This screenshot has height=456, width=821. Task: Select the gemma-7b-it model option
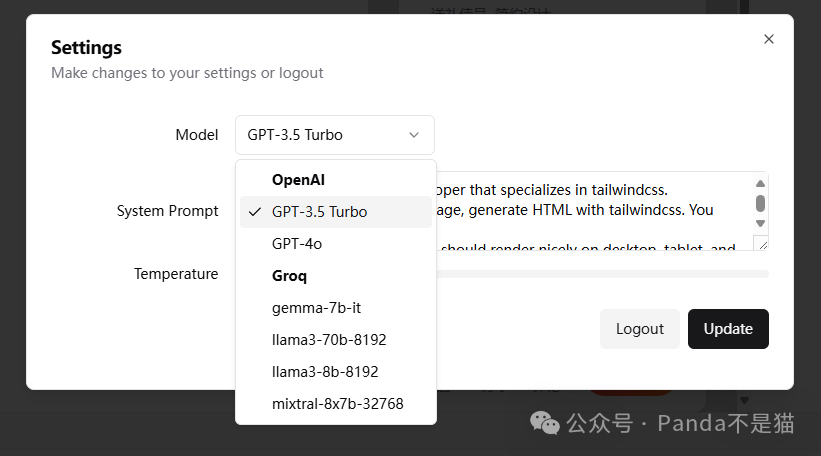309,308
